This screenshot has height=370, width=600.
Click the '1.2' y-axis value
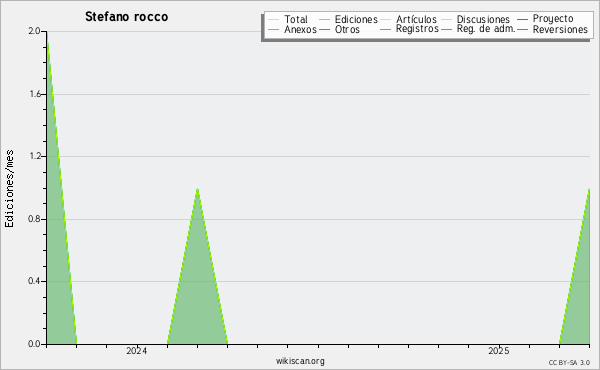tap(34, 156)
